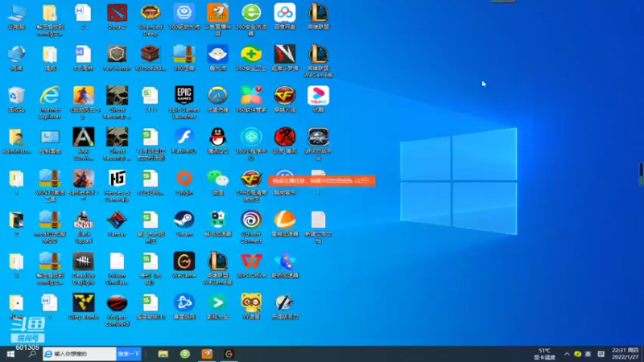Dismiss the orange notification banner
644x362 pixels.
(322, 180)
